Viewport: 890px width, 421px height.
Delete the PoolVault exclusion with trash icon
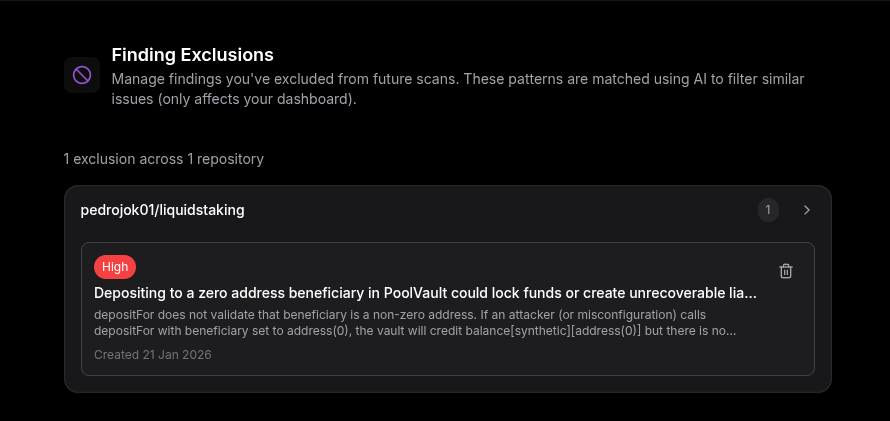click(786, 271)
